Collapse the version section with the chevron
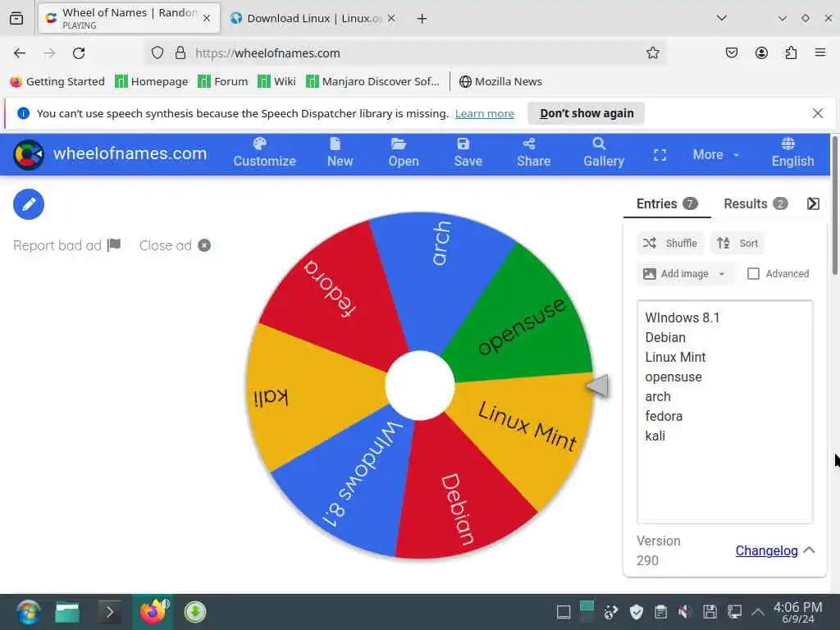This screenshot has height=630, width=840. (x=810, y=550)
